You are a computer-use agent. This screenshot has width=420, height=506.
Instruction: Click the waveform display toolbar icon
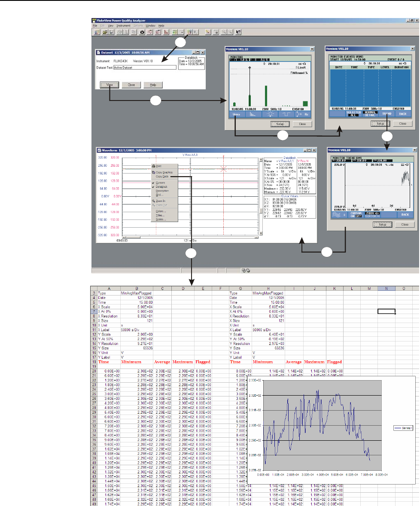pos(150,32)
